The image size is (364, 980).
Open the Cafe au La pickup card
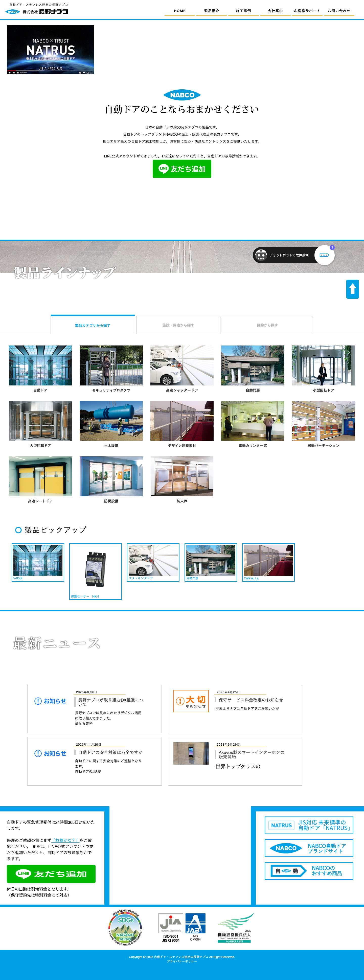tap(268, 562)
